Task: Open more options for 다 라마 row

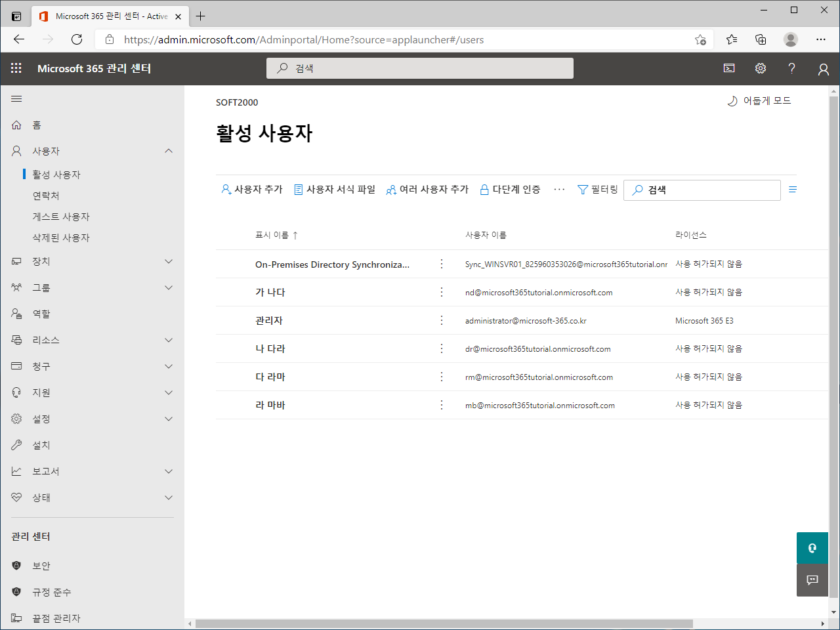Action: (442, 377)
